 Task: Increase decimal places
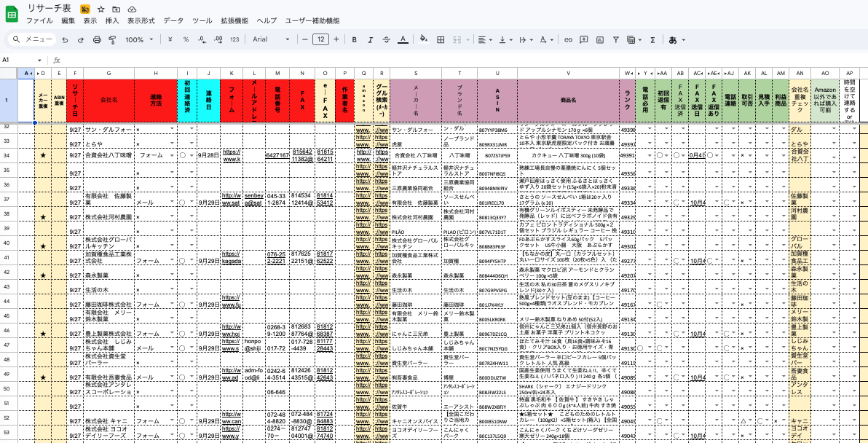[x=218, y=40]
